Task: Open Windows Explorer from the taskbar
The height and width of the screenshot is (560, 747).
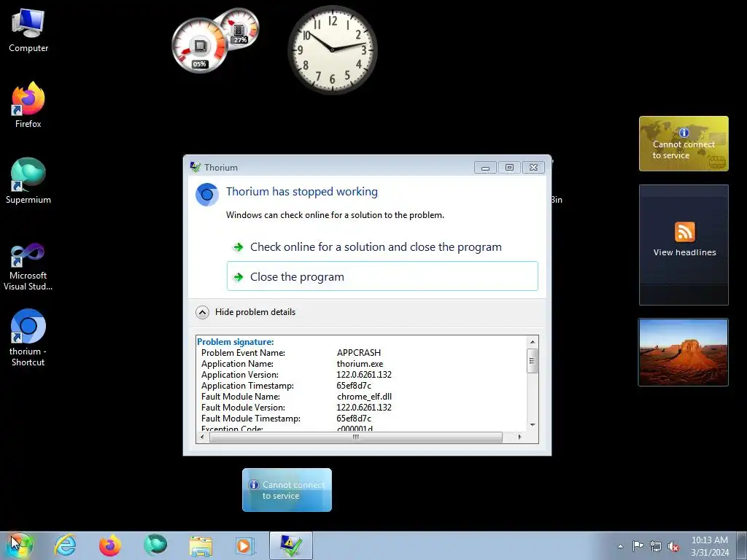Action: (201, 545)
